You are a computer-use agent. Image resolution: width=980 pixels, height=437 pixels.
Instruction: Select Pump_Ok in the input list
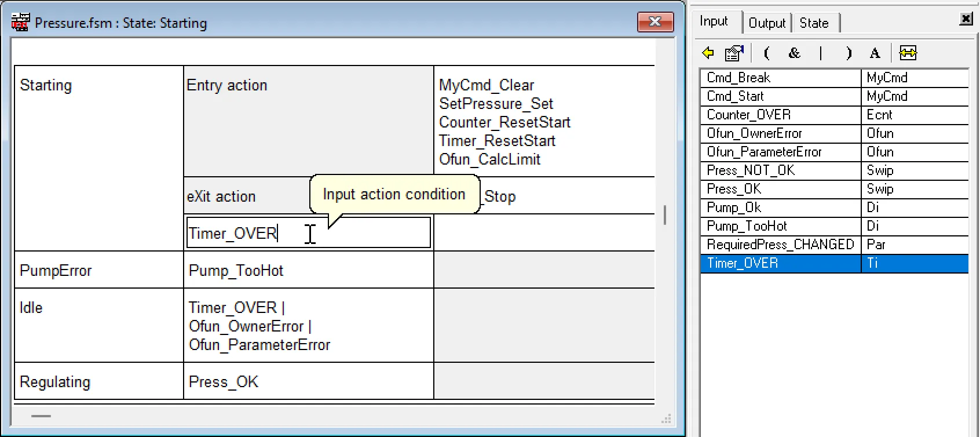point(781,207)
